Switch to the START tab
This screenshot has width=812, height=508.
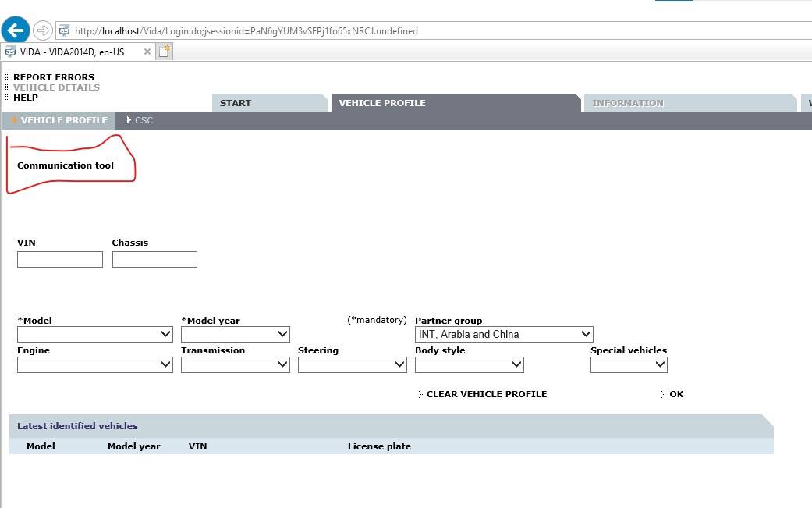point(236,103)
